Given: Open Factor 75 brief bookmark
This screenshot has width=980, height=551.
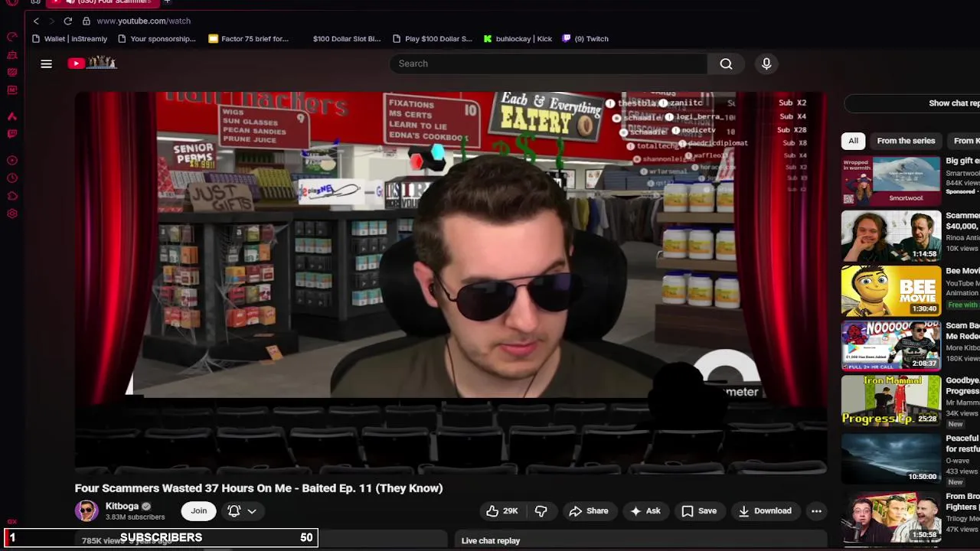Looking at the screenshot, I should coord(249,39).
